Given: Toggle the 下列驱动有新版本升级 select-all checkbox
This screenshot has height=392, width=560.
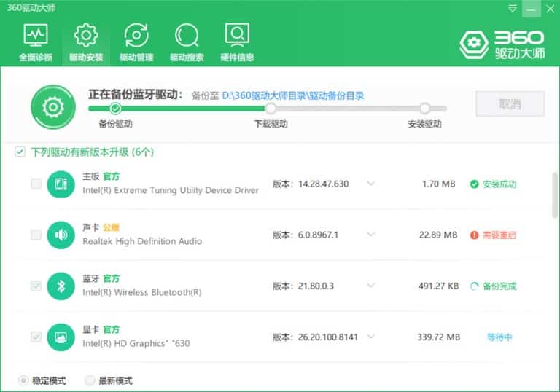Looking at the screenshot, I should click(x=20, y=152).
